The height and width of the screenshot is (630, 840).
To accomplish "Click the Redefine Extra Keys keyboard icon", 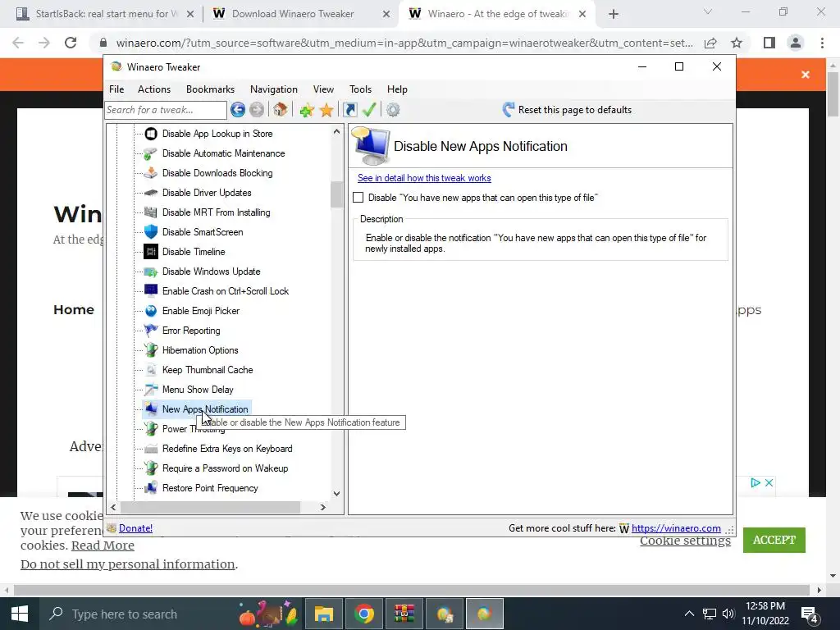I will point(151,449).
